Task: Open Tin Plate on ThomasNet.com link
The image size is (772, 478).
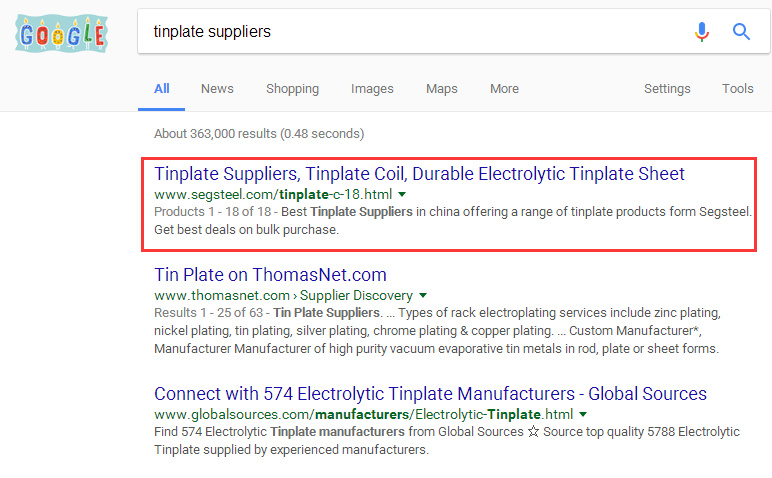Action: click(270, 275)
